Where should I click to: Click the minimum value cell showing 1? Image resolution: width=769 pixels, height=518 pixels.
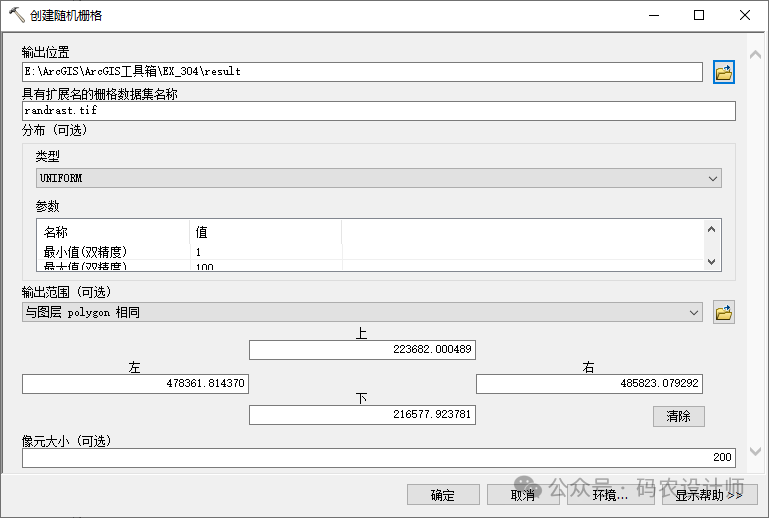[x=265, y=252]
